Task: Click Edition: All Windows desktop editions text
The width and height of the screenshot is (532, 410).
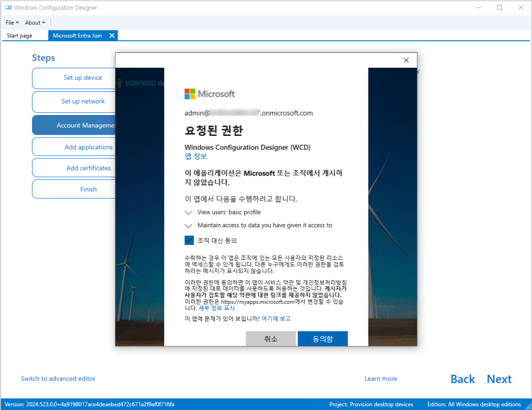Action: 474,404
